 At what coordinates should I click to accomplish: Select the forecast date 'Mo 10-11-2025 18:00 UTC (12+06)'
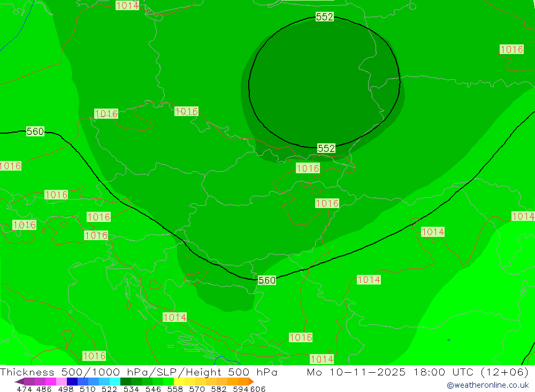point(418,372)
